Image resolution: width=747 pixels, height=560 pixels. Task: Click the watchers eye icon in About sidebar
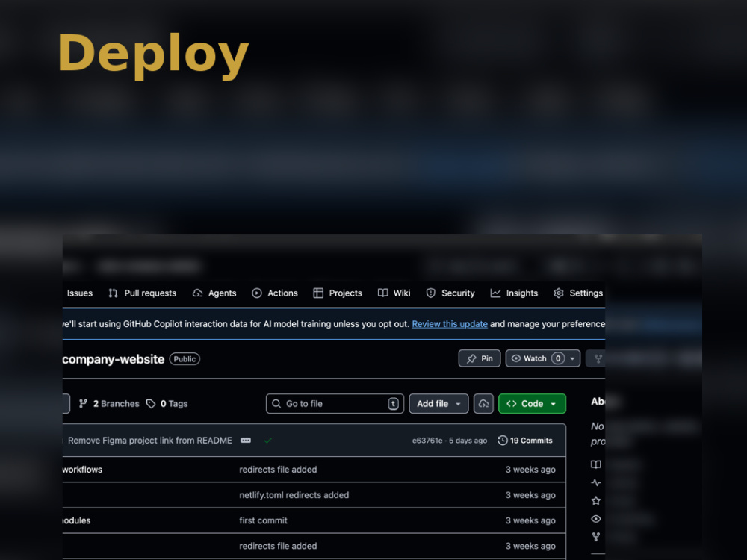596,519
